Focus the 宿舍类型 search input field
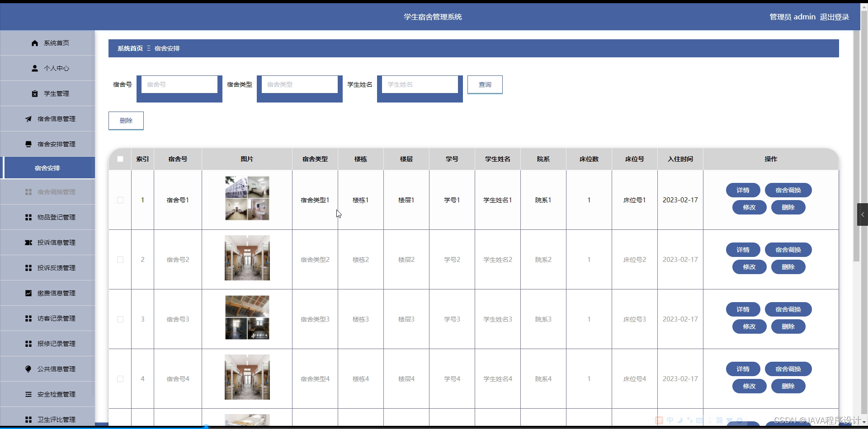868x429 pixels. 300,84
